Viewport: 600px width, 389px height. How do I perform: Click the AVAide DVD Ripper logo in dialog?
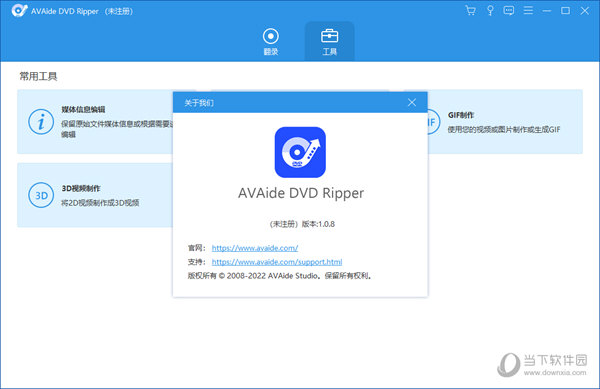(300, 152)
